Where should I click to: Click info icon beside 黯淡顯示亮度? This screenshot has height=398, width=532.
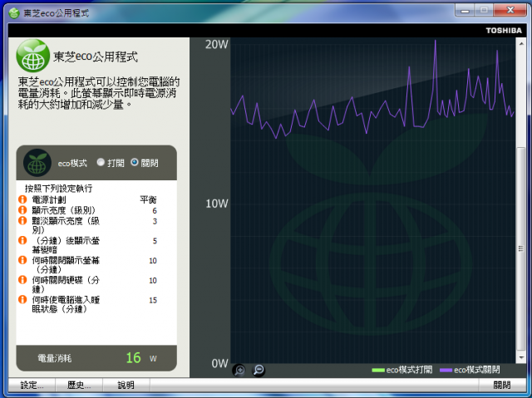point(22,221)
